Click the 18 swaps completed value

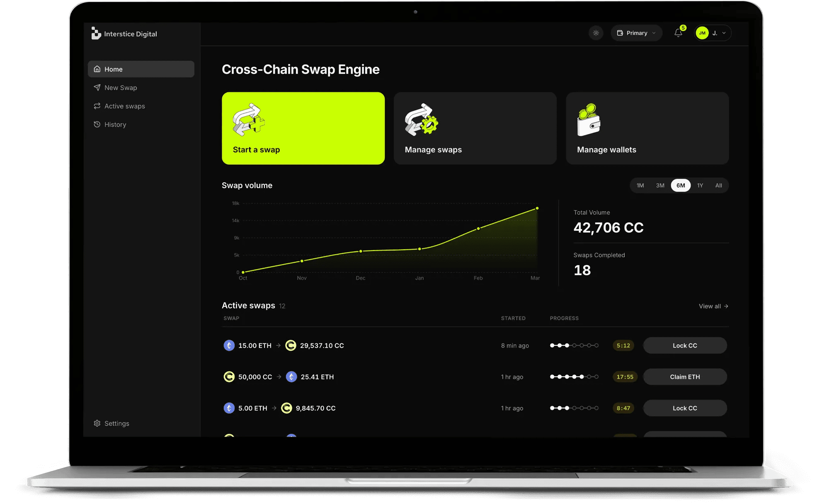click(582, 270)
